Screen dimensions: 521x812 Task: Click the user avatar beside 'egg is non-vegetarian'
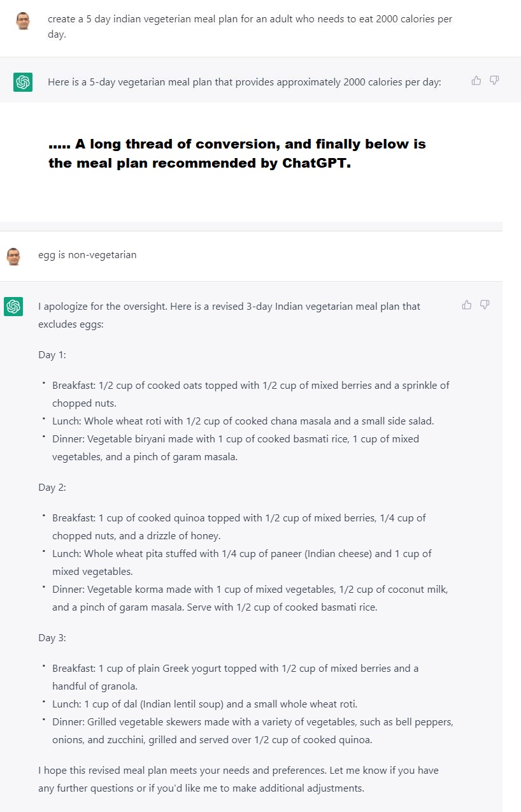coord(13,256)
